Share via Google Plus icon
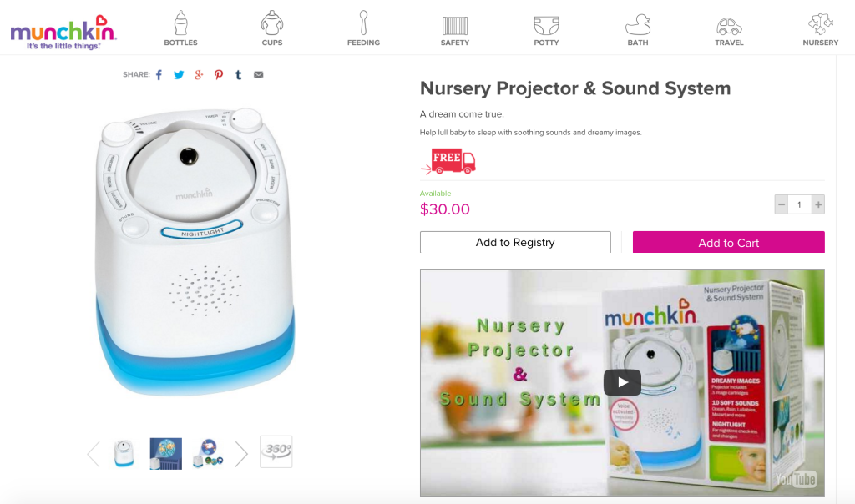 point(199,74)
